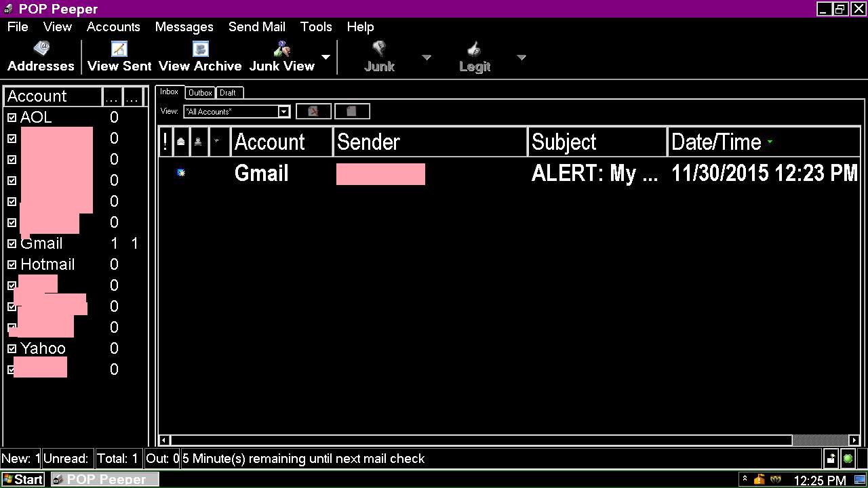Sort messages by Date/Time column header

click(764, 142)
